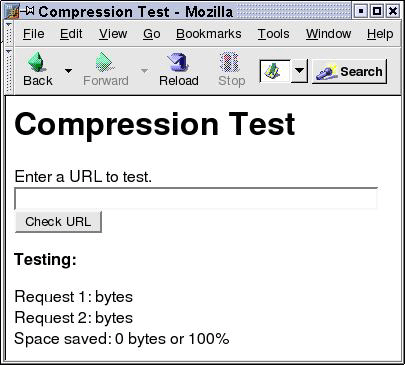Image resolution: width=405 pixels, height=365 pixels.
Task: Expand the location bar dropdown arrow
Action: click(299, 71)
